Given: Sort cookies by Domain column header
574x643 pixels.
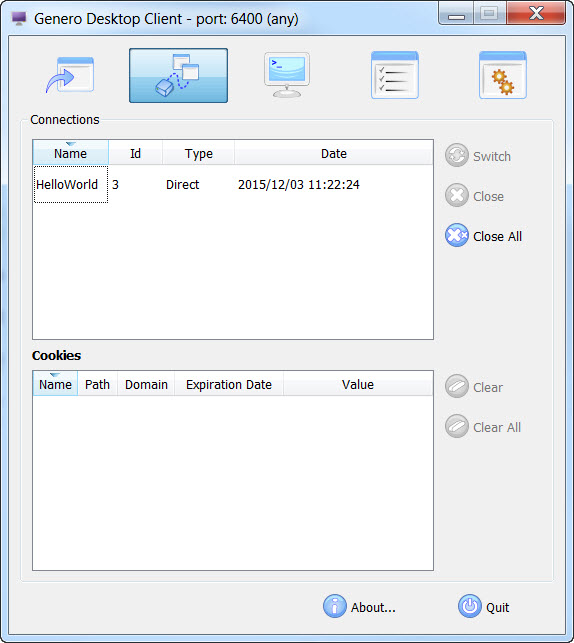Looking at the screenshot, I should tap(146, 384).
